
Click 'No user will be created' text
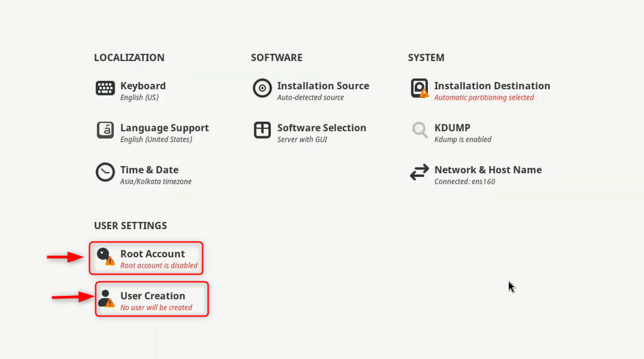coord(156,308)
